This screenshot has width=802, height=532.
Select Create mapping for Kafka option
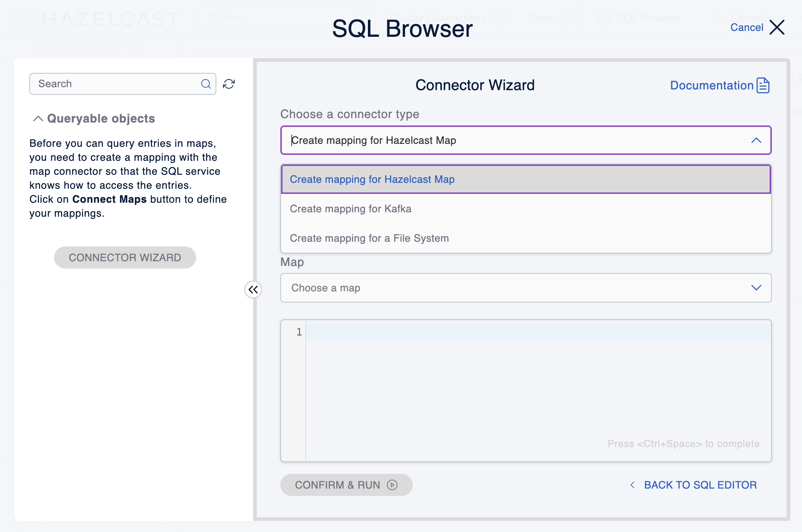[x=351, y=209]
